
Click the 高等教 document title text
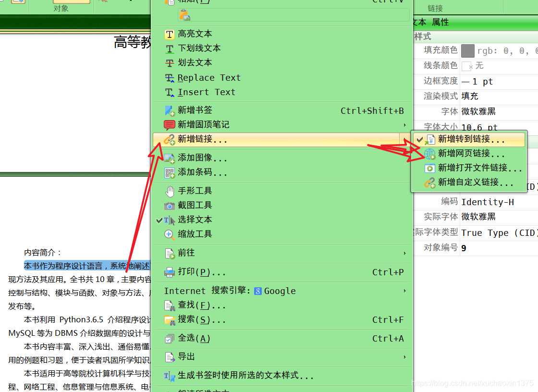click(x=132, y=42)
